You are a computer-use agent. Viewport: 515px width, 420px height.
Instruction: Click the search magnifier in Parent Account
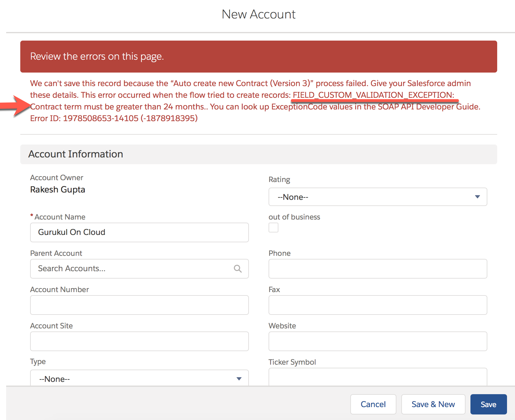click(x=238, y=269)
